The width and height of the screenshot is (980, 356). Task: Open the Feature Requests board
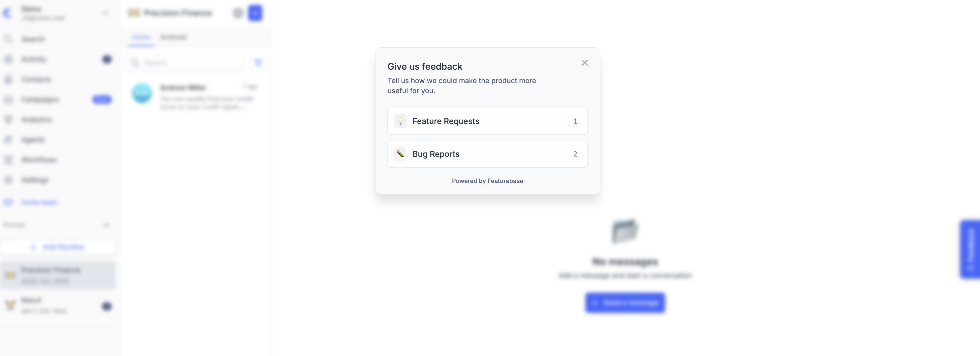[487, 121]
